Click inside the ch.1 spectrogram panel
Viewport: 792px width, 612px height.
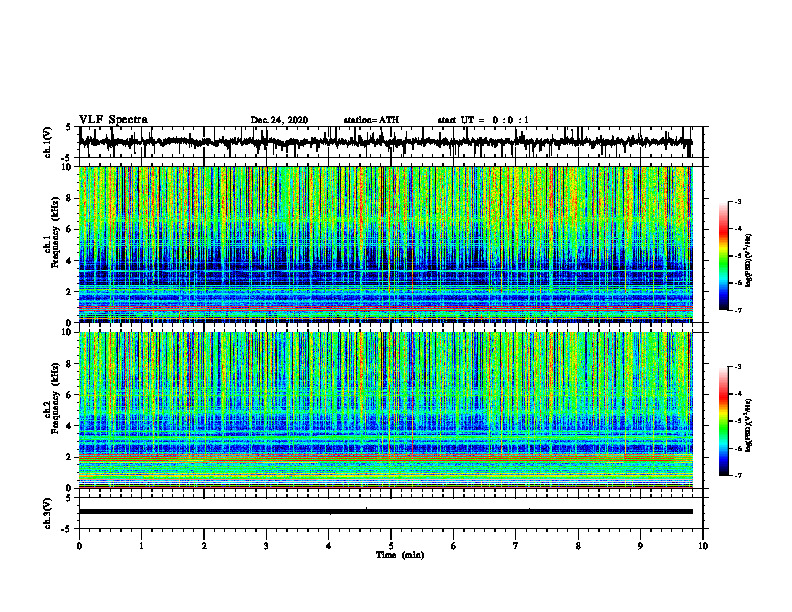[x=385, y=244]
